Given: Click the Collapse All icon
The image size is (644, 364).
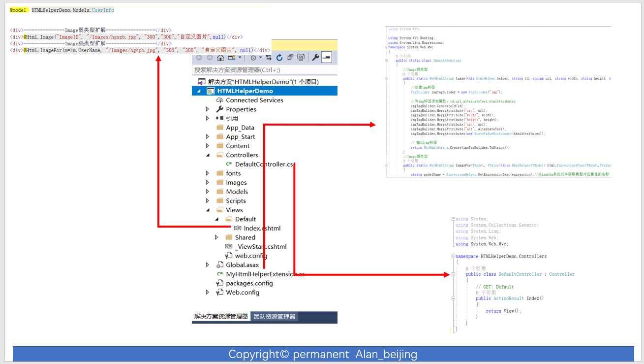Looking at the screenshot, I should click(290, 58).
